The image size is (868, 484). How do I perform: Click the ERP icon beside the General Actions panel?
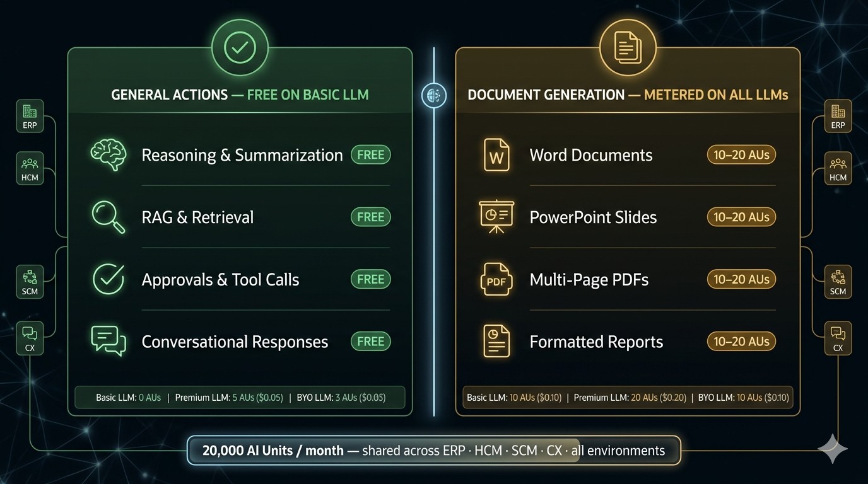(x=30, y=116)
